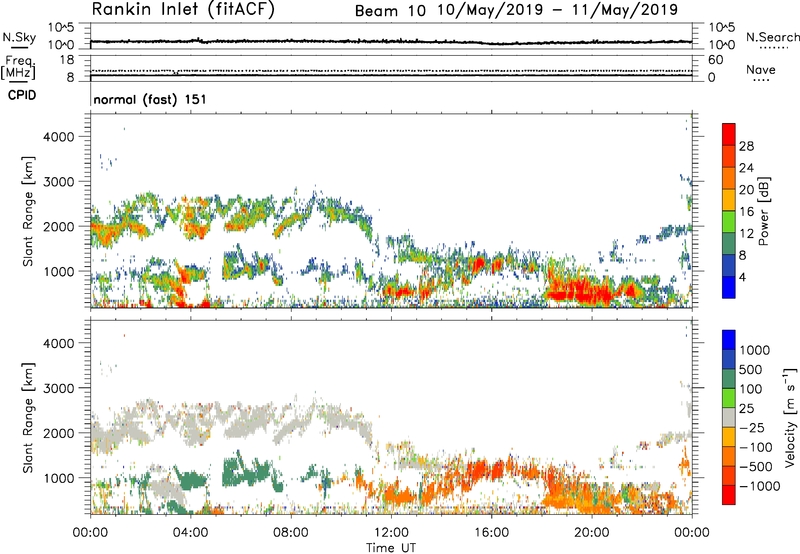Click the "N.Search" legend label

(773, 37)
